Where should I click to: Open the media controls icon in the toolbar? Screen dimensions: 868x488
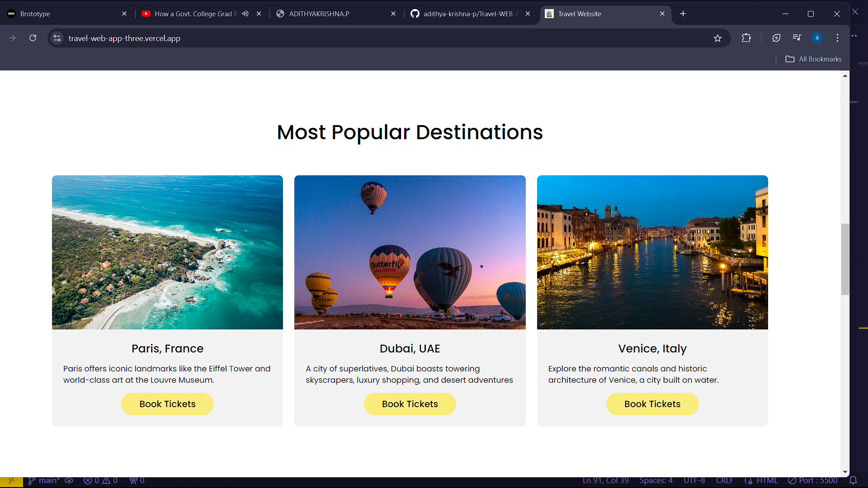(797, 38)
